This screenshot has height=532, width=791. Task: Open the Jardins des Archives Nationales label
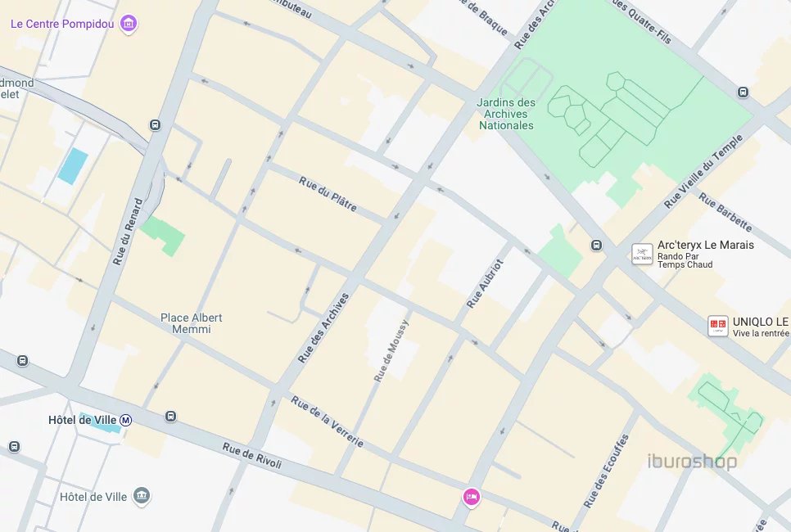[506, 114]
